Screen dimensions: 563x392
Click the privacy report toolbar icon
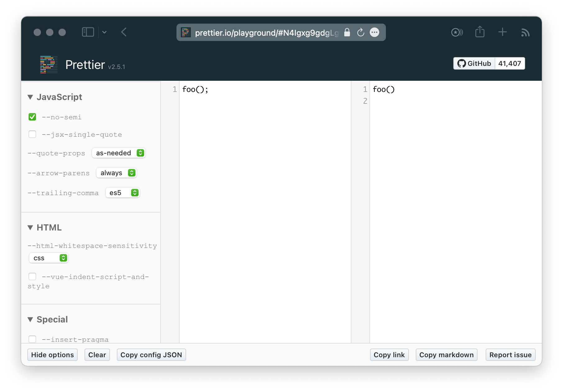tap(457, 32)
